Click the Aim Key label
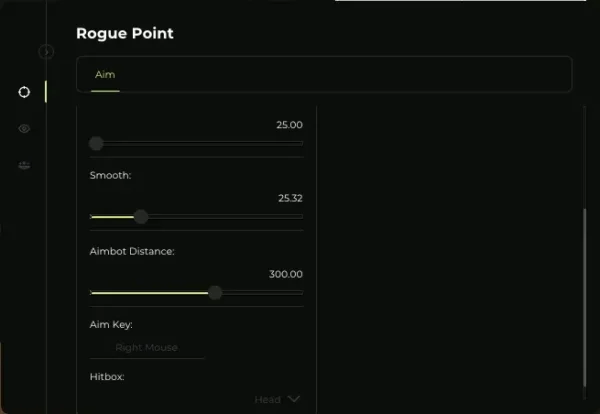This screenshot has width=600, height=414. (x=111, y=326)
